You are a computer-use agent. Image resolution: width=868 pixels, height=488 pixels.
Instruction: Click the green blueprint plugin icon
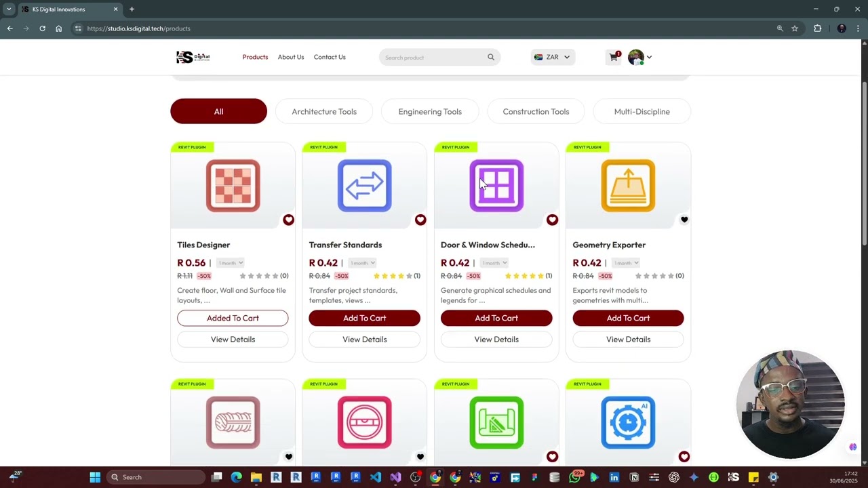[x=496, y=422]
